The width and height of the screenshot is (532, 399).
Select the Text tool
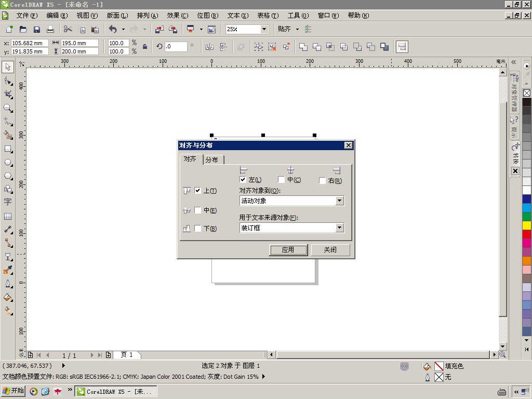pyautogui.click(x=8, y=202)
